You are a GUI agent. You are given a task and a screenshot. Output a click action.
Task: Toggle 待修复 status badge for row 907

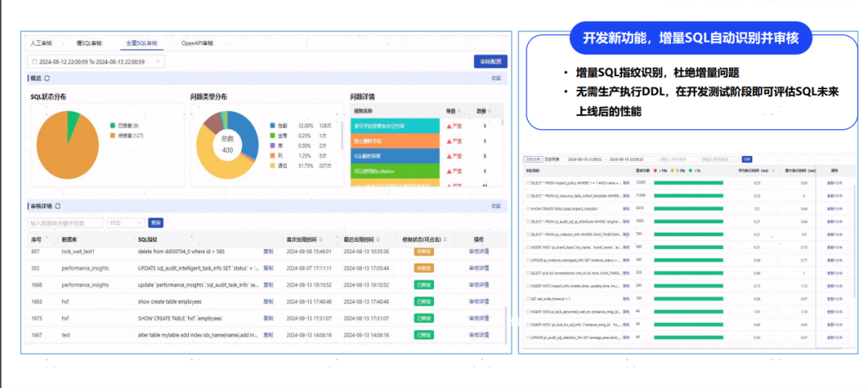coord(424,251)
